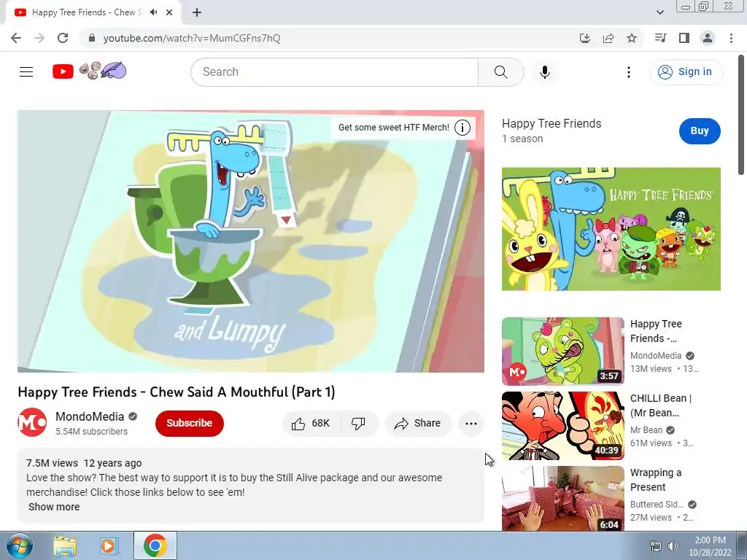Open MondoMedia channel name link
747x560 pixels.
(90, 416)
